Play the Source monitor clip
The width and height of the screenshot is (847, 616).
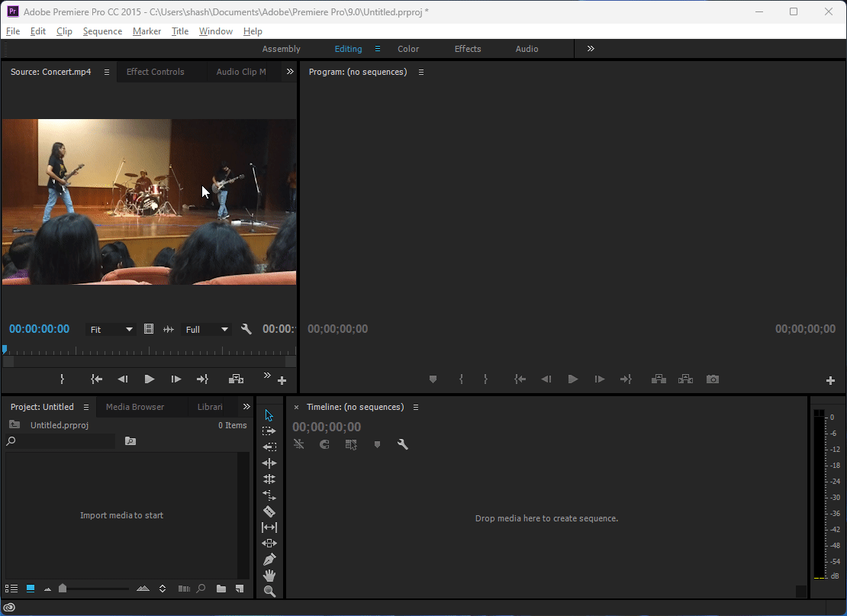(150, 379)
